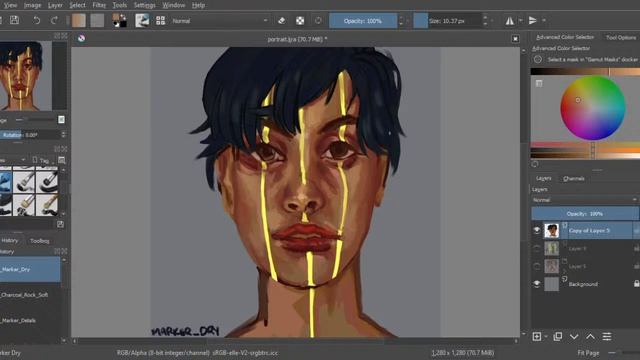
Task: Reload the original brush preset
Action: click(318, 20)
